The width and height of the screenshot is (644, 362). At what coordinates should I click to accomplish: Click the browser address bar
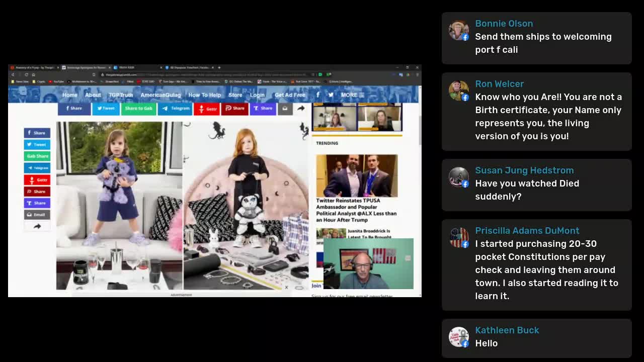(206, 74)
